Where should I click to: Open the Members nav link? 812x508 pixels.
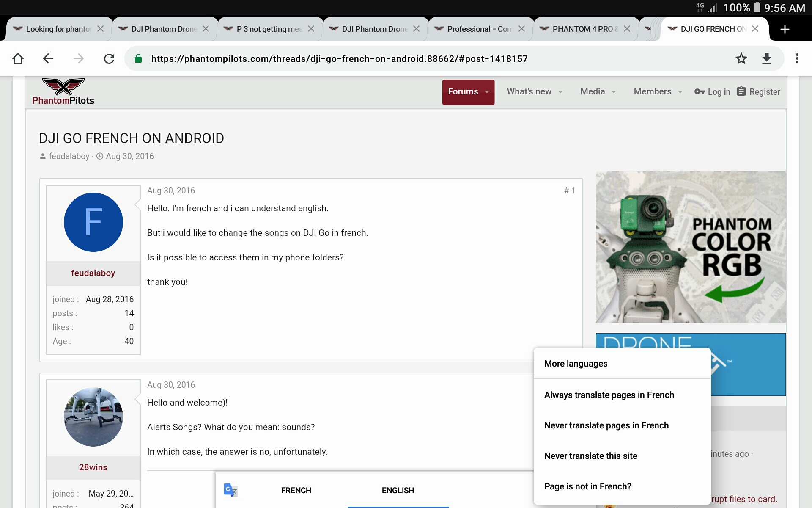coord(653,91)
